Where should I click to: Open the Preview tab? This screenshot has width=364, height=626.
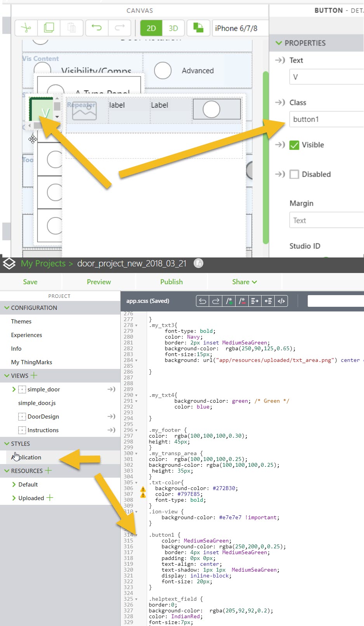pos(99,282)
